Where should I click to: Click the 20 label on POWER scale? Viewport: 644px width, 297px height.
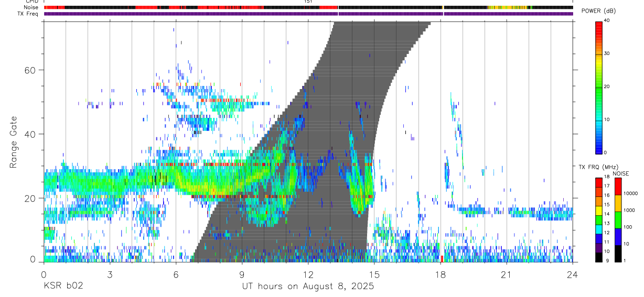[607, 87]
